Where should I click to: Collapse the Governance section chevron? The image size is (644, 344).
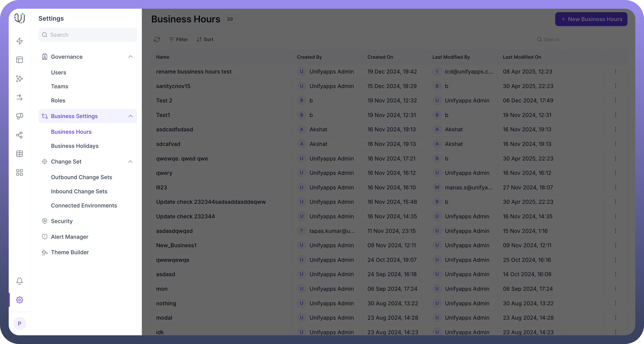(131, 57)
